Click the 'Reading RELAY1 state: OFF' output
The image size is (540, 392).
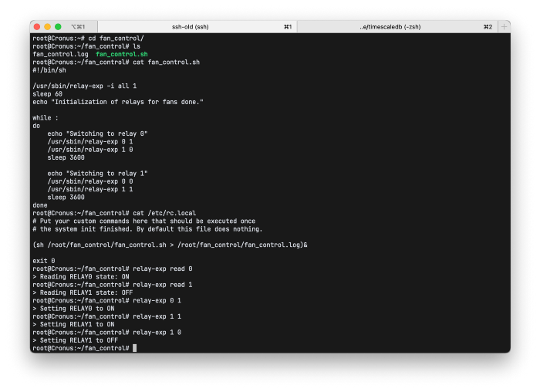83,292
